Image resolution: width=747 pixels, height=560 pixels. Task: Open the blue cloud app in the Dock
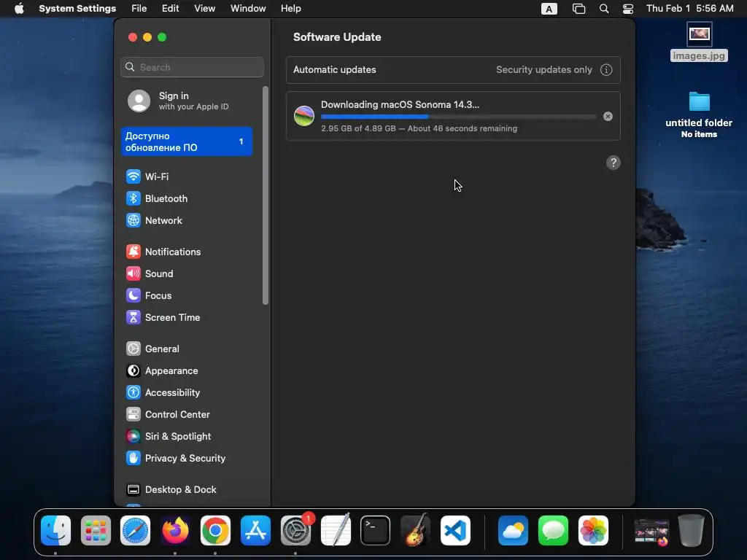click(513, 531)
